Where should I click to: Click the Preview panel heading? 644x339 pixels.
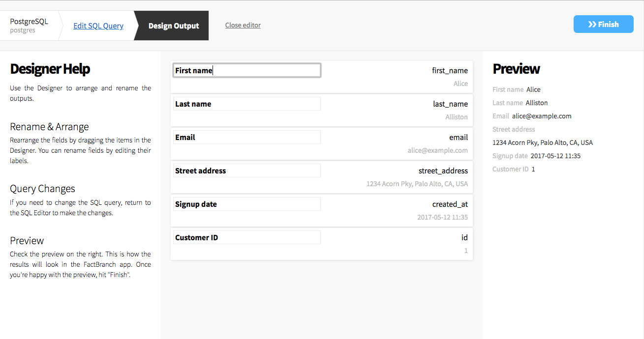click(516, 69)
